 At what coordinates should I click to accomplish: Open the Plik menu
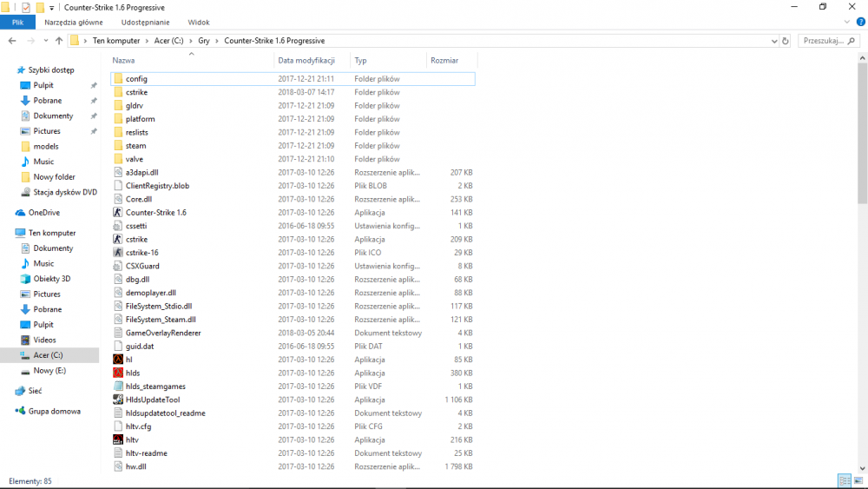point(17,22)
